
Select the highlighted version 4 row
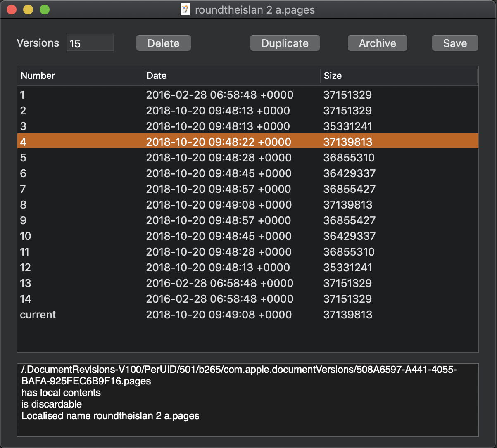click(247, 142)
